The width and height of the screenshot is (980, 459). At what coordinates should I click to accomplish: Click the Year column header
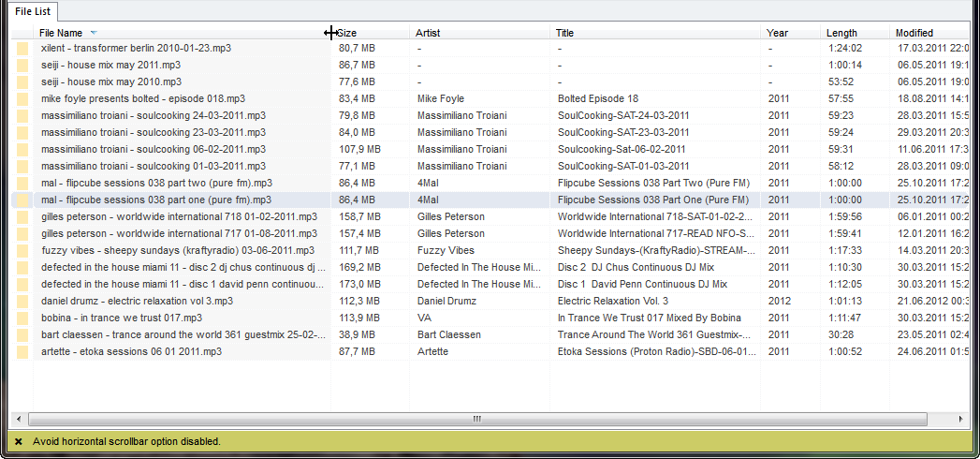click(x=789, y=33)
